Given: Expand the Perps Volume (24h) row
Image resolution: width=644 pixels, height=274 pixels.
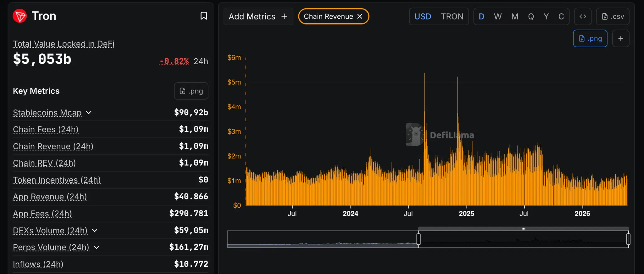Looking at the screenshot, I should click(97, 247).
